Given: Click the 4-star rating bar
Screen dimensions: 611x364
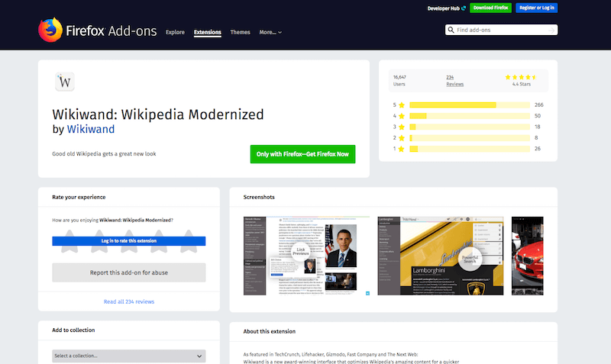Looking at the screenshot, I should click(470, 116).
